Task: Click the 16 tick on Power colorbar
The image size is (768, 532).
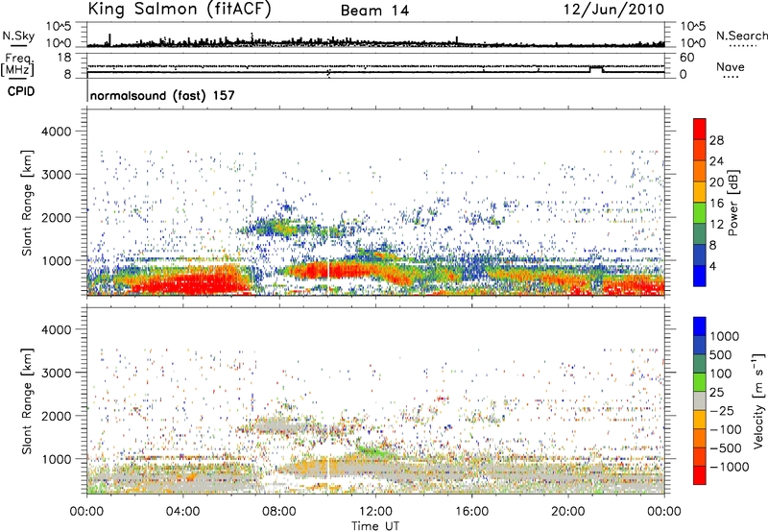Action: [716, 204]
